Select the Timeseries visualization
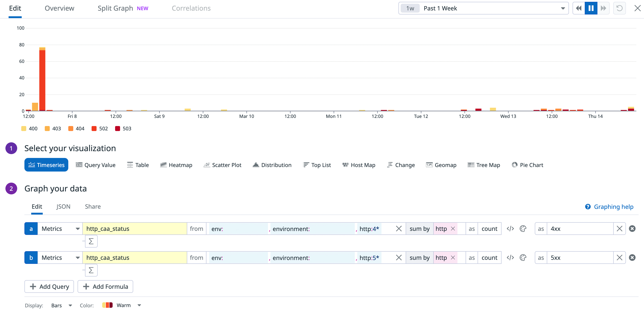The width and height of the screenshot is (644, 315). [x=46, y=165]
